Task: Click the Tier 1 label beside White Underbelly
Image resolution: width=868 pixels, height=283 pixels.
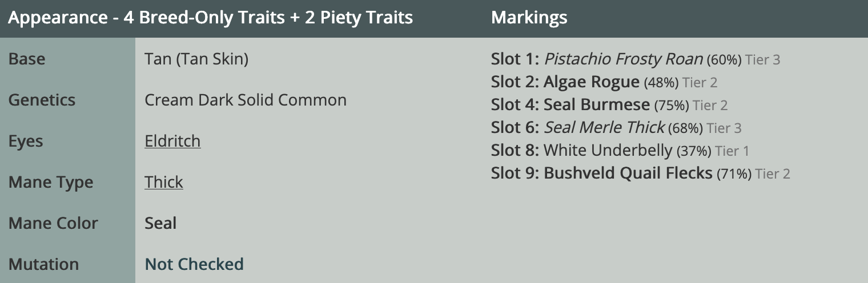Action: click(732, 151)
